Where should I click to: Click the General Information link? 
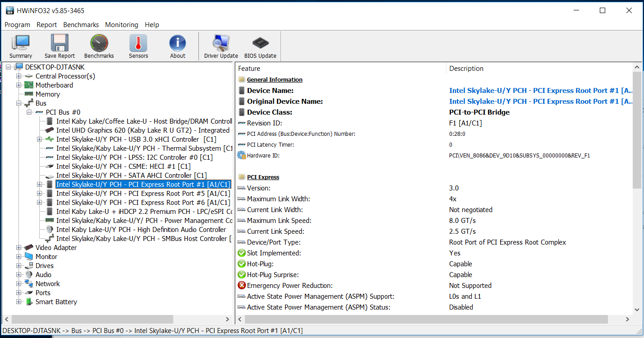[274, 79]
